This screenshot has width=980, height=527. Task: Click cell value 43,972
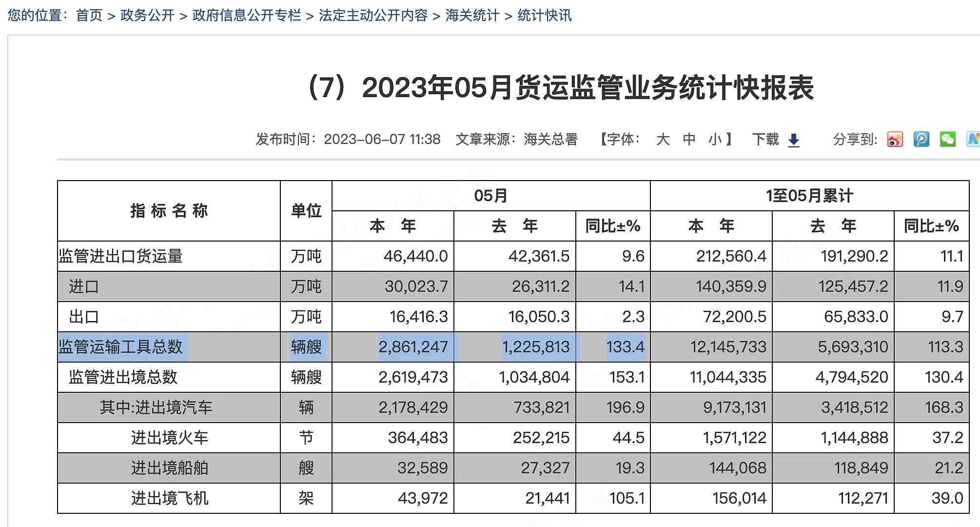(423, 498)
